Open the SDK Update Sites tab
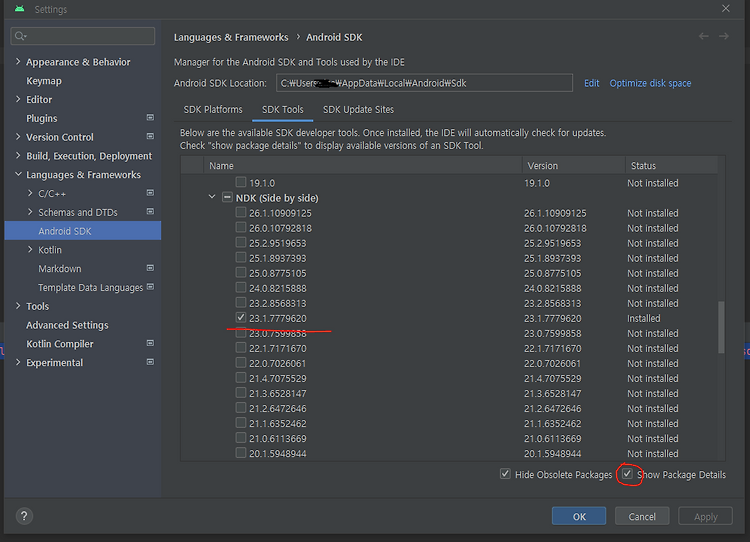 tap(358, 110)
